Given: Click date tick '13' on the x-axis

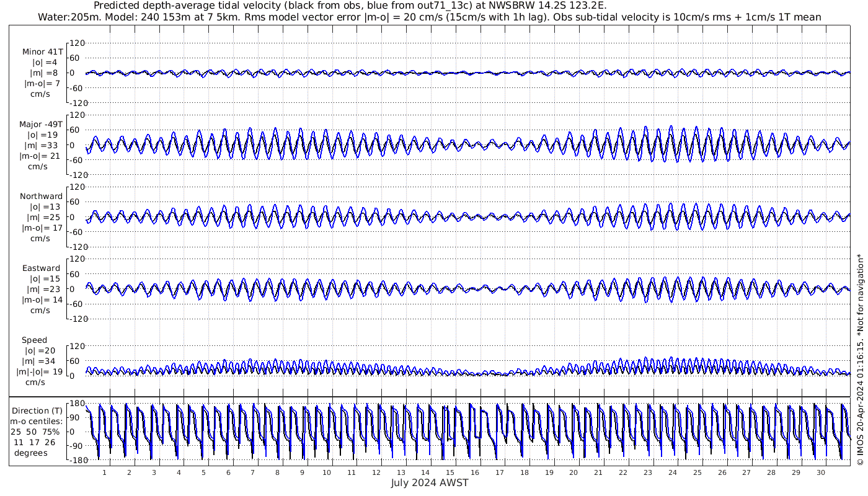Looking at the screenshot, I should [401, 472].
